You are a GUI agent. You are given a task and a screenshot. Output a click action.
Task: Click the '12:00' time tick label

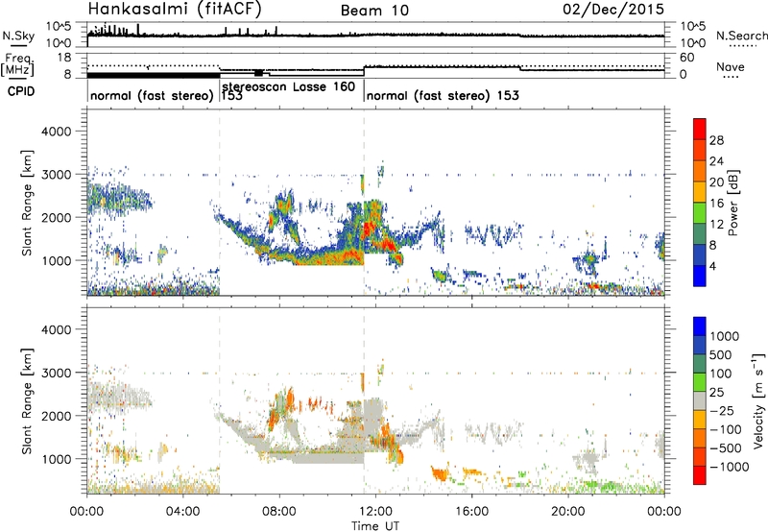375,512
